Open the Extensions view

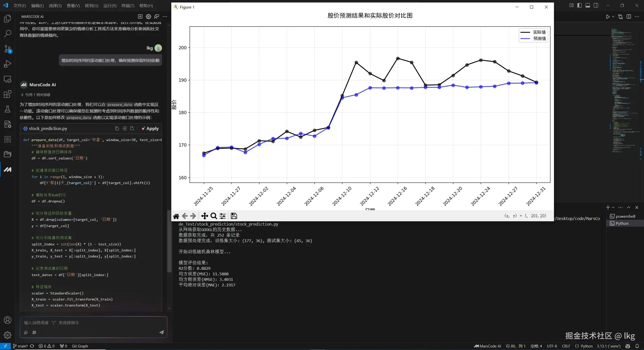pos(8,94)
